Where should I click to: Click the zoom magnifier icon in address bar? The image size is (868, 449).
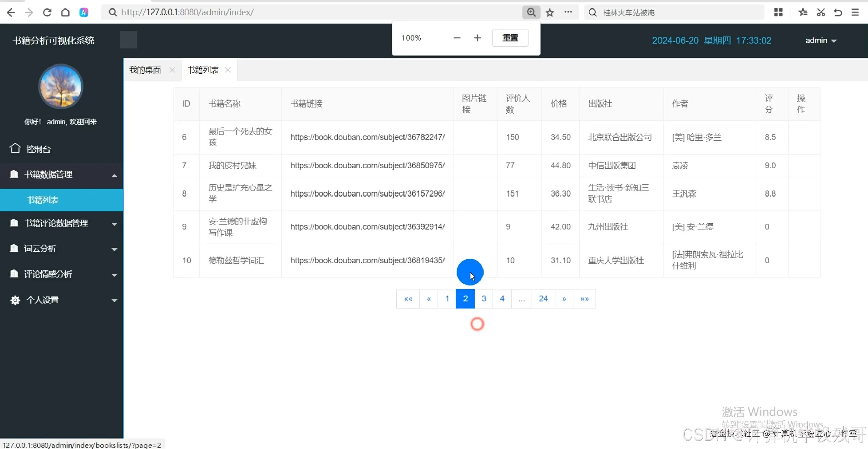[x=531, y=13]
